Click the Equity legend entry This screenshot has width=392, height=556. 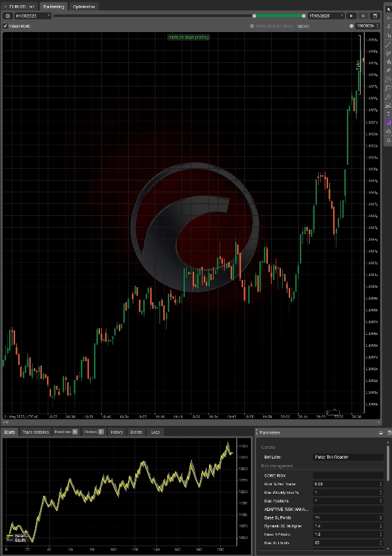coord(16,540)
